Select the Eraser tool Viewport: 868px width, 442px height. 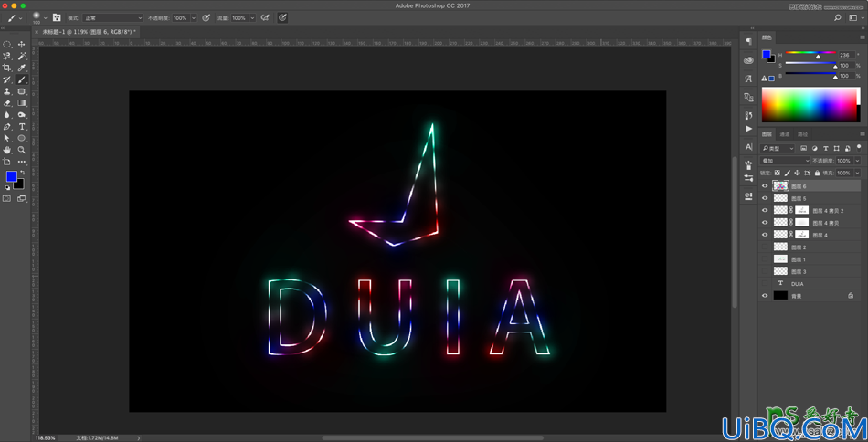click(x=7, y=103)
